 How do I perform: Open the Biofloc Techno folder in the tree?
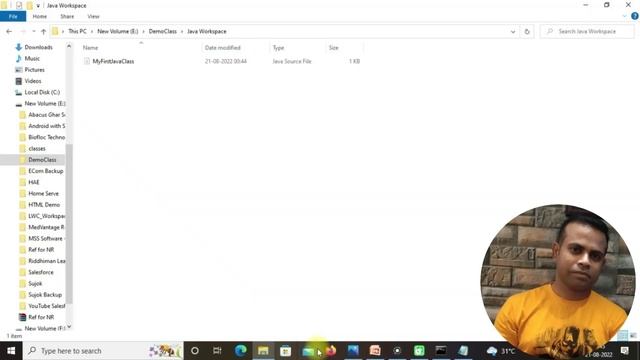47,137
